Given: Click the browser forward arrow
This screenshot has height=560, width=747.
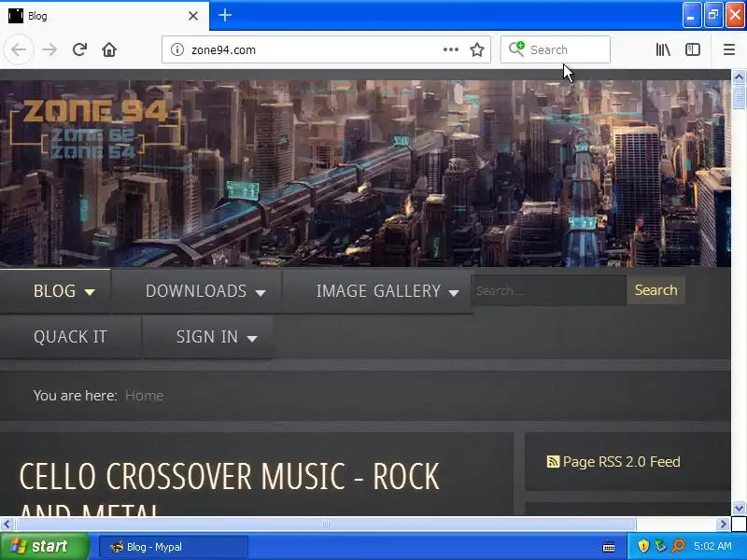Looking at the screenshot, I should pyautogui.click(x=49, y=49).
